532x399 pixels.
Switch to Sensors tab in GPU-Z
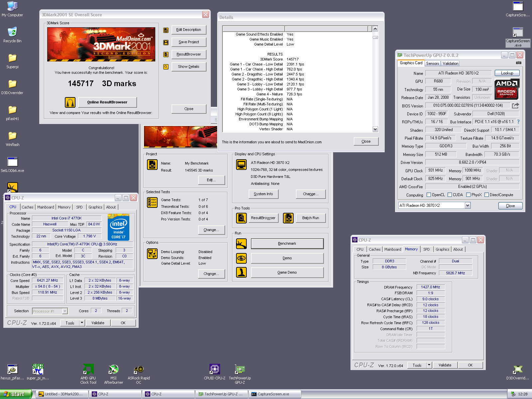click(x=433, y=64)
